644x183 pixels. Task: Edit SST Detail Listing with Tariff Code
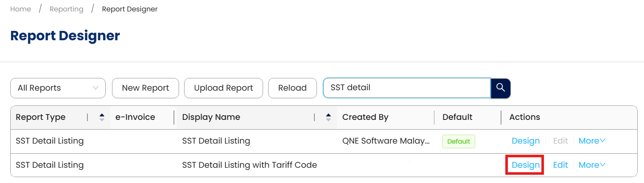tap(560, 165)
